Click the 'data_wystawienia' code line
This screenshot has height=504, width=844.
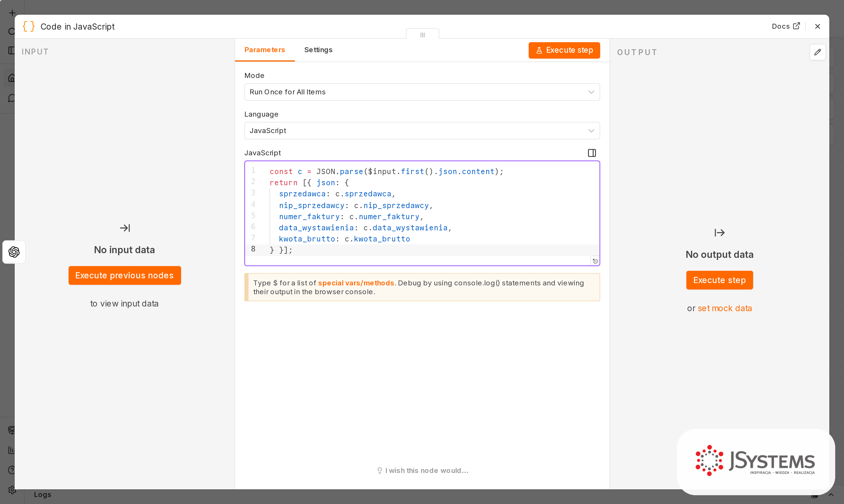(365, 228)
